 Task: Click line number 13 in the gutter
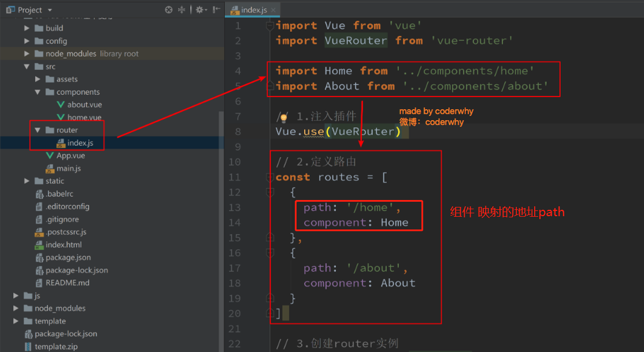pos(235,208)
